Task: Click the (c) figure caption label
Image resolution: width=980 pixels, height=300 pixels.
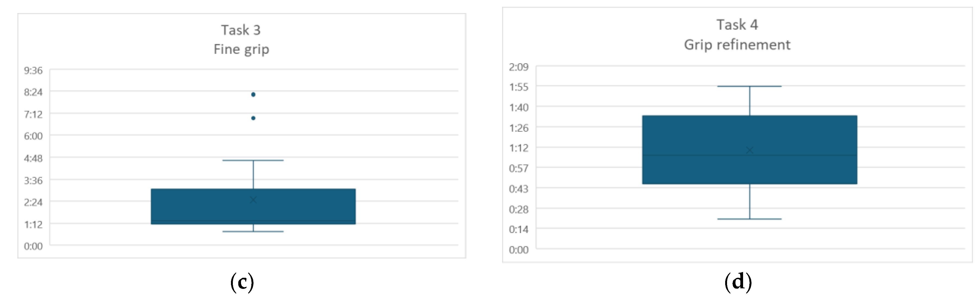Action: coord(242,282)
